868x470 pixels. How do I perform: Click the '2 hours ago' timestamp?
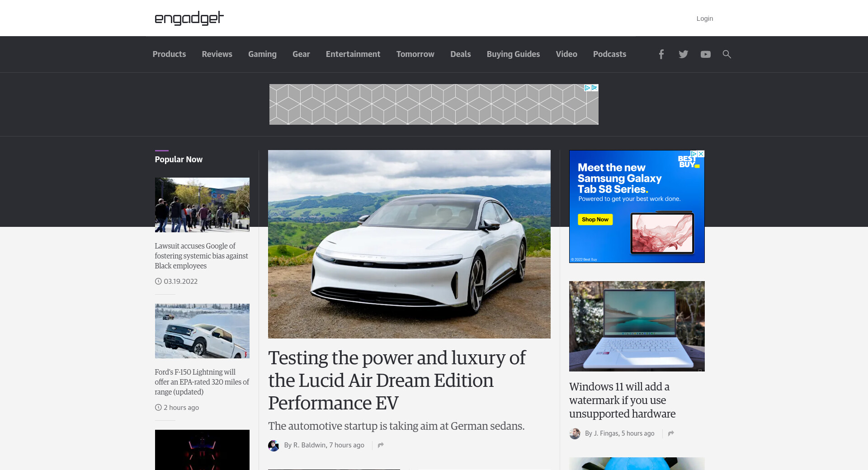pos(181,407)
